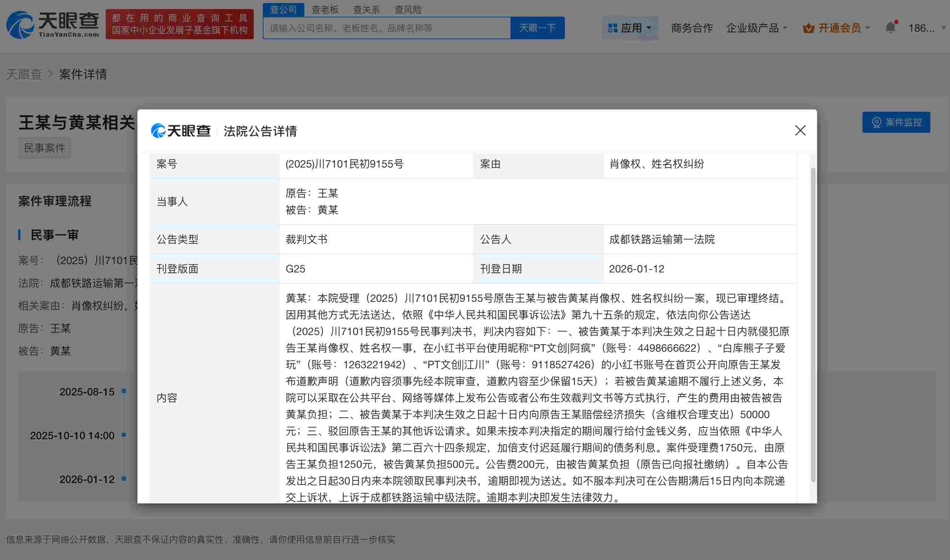Screen dimensions: 950x560
Task: Click the 民事案件 case tag
Action: (x=44, y=148)
